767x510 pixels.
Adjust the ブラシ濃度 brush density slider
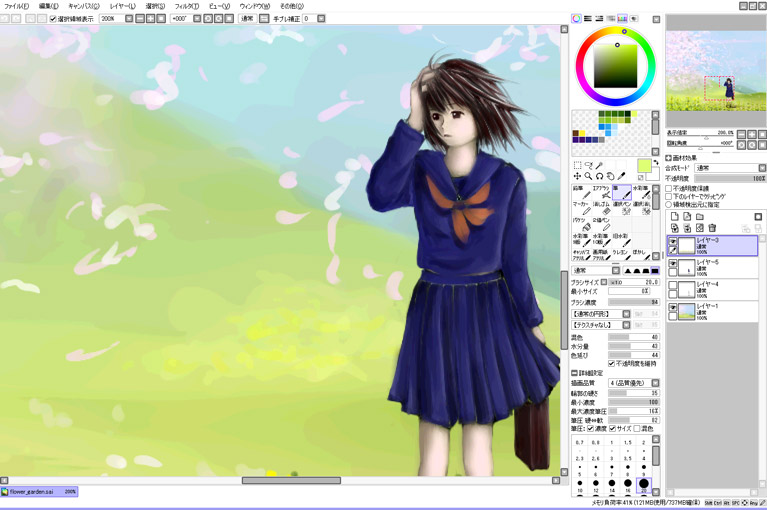(x=632, y=301)
